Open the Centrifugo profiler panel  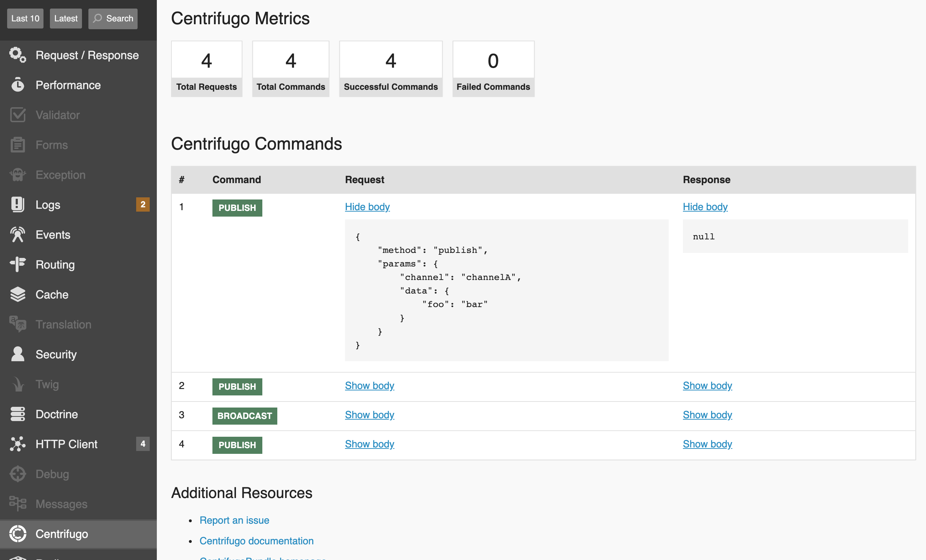(x=62, y=534)
